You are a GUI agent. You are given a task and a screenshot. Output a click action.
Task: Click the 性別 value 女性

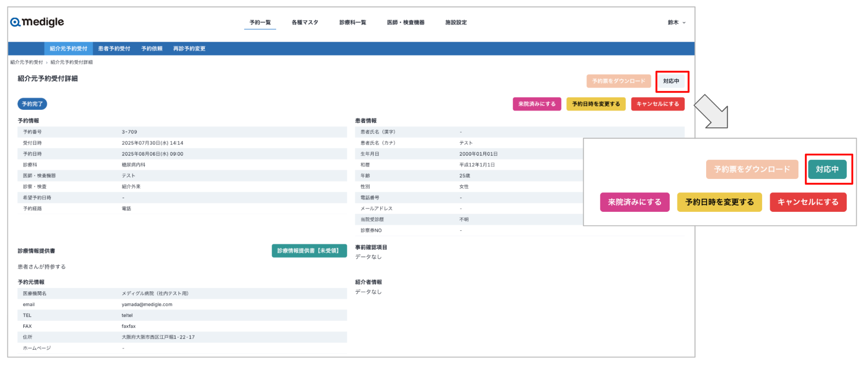click(464, 187)
